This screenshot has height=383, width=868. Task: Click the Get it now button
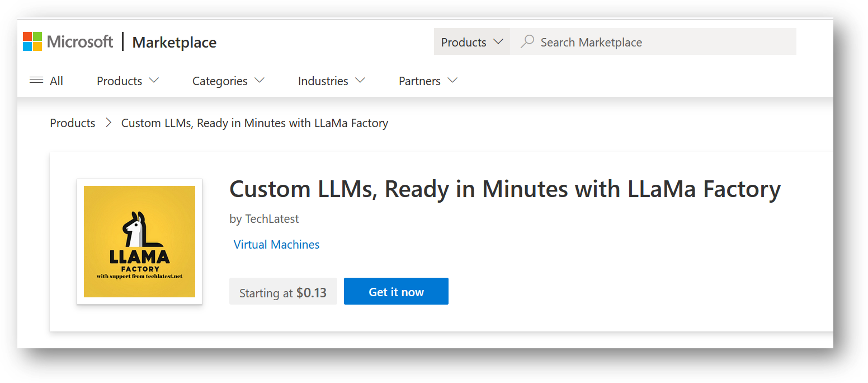(396, 291)
